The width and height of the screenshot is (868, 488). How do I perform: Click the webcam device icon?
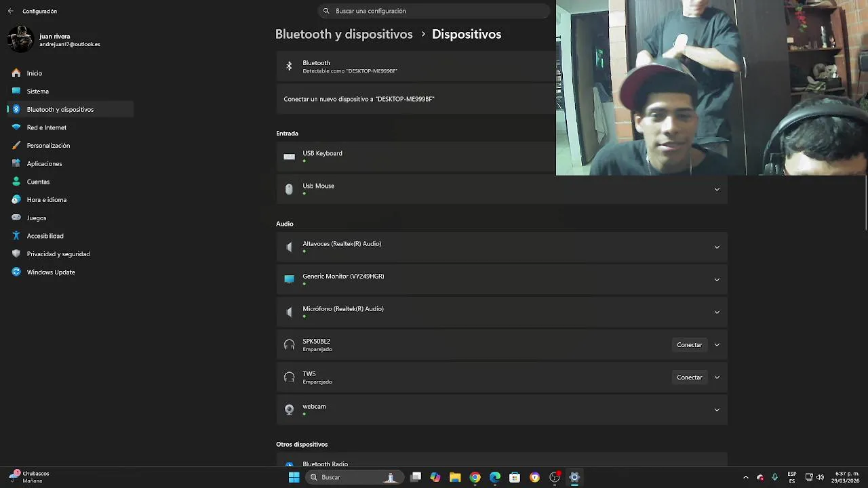290,409
